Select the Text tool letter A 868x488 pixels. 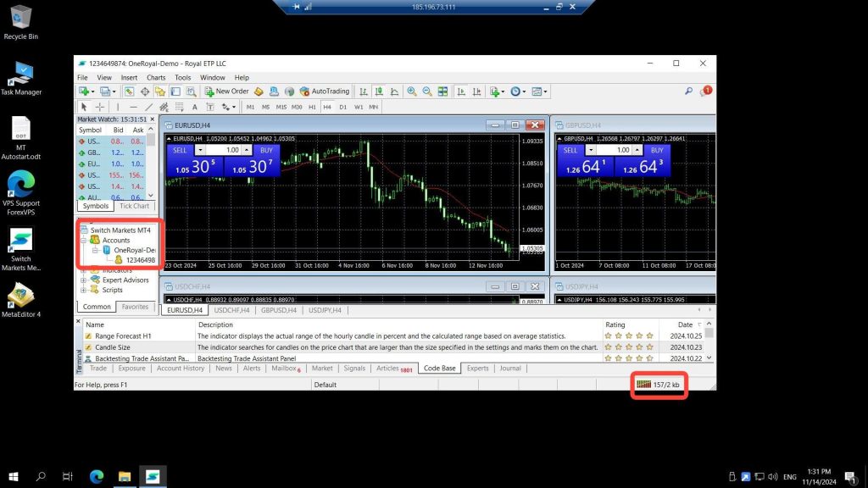(194, 107)
